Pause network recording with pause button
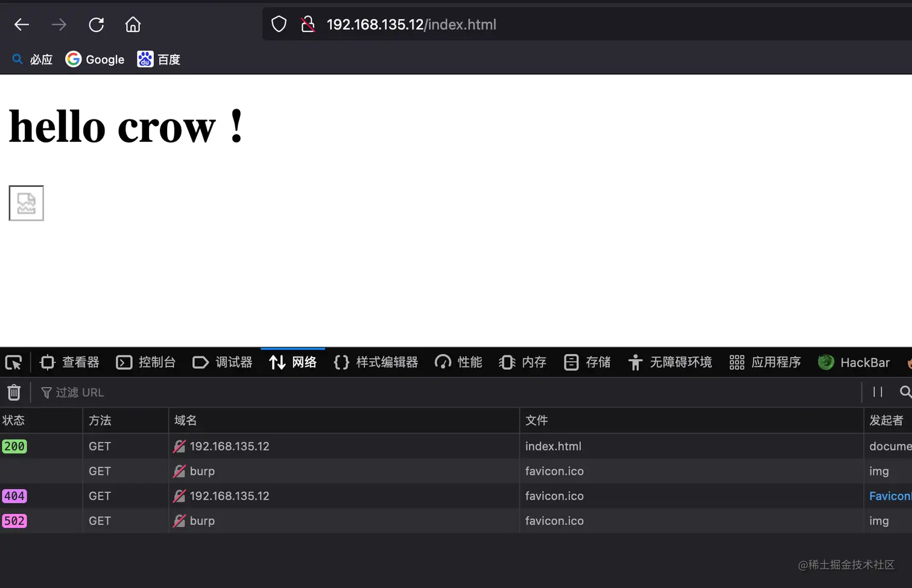 878,393
